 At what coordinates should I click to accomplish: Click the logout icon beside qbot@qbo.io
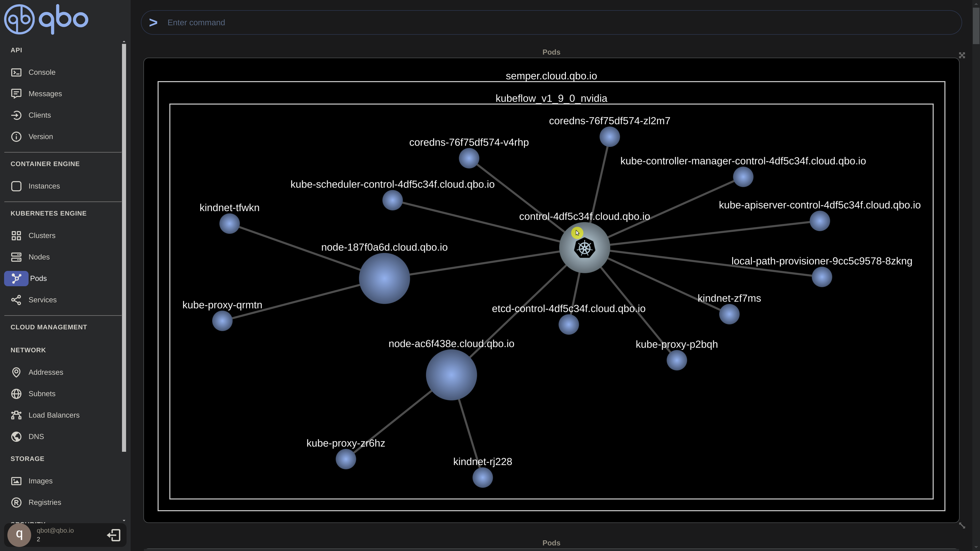(x=113, y=535)
